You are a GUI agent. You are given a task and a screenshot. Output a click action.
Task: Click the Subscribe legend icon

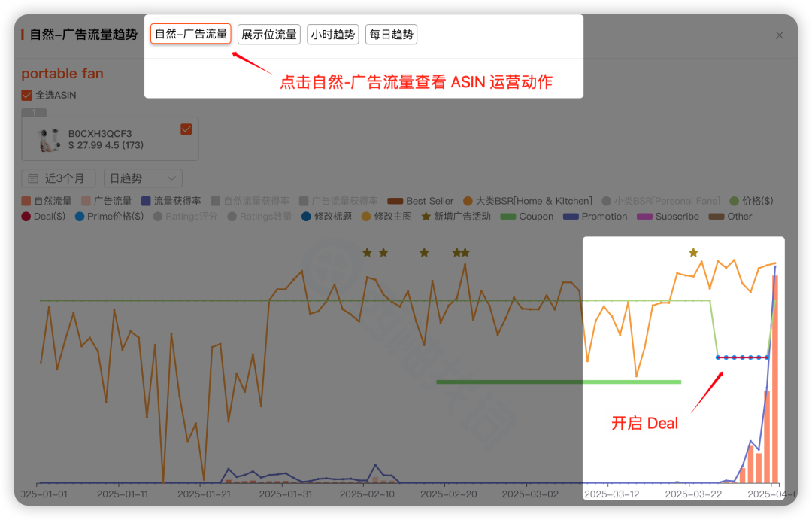pyautogui.click(x=644, y=216)
